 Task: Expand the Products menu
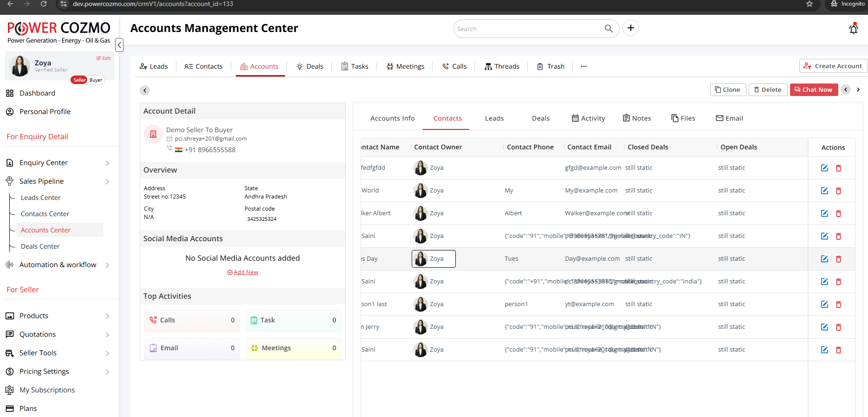(107, 316)
